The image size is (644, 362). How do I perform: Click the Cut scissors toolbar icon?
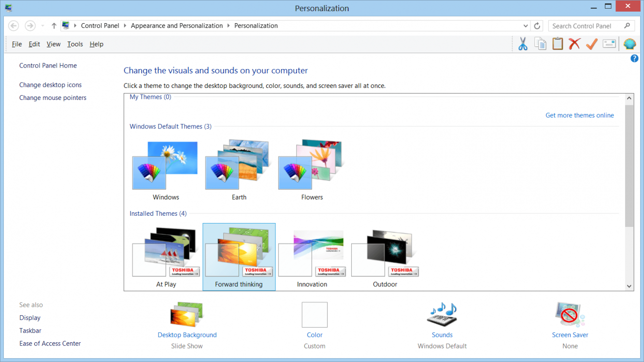click(x=523, y=44)
